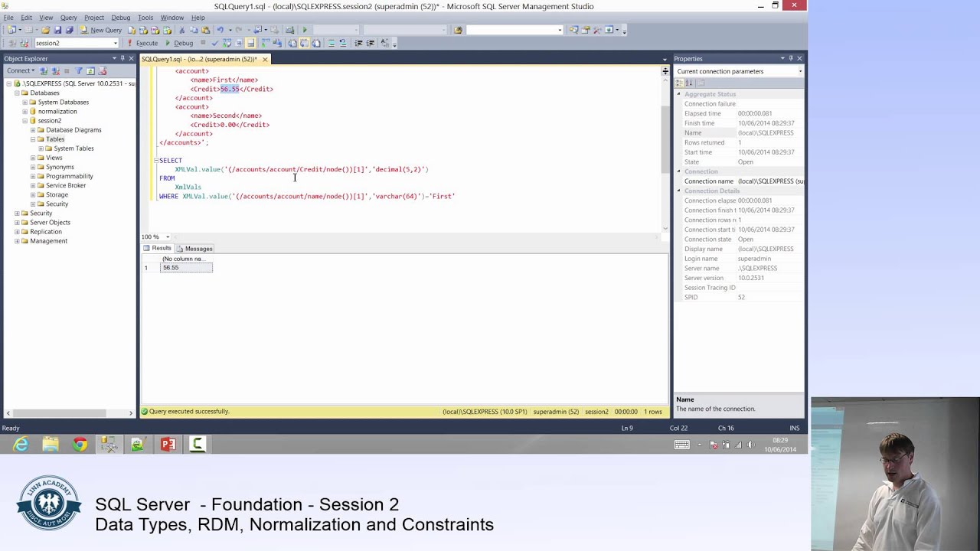
Task: Open the Edit menu
Action: click(x=26, y=18)
